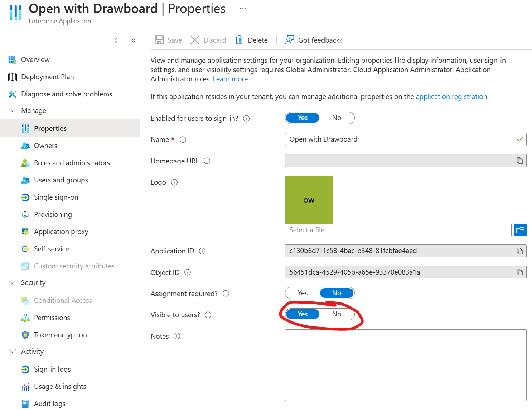Viewport: 532px width, 410px height.
Task: Follow the Learn more link
Action: [x=231, y=79]
